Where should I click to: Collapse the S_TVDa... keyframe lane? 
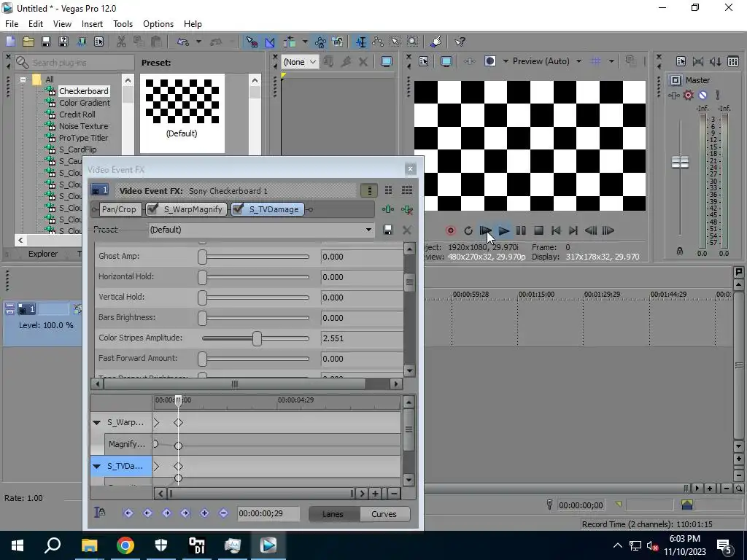point(97,466)
